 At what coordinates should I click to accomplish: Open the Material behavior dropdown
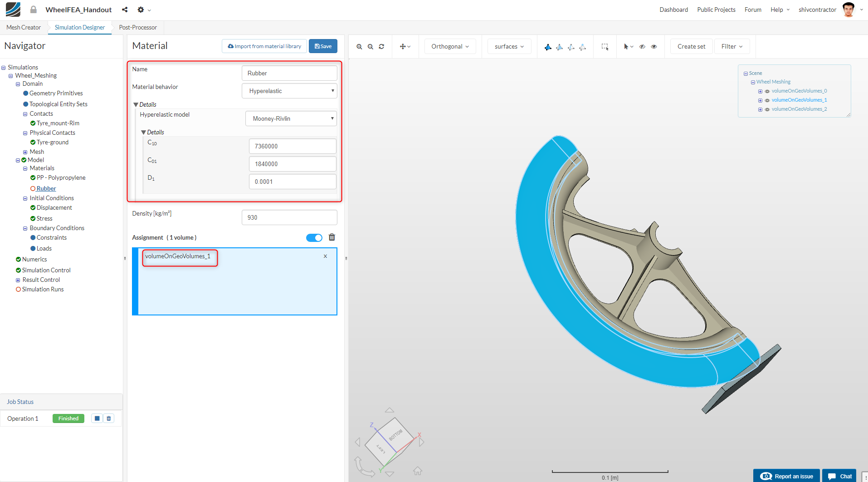[289, 91]
